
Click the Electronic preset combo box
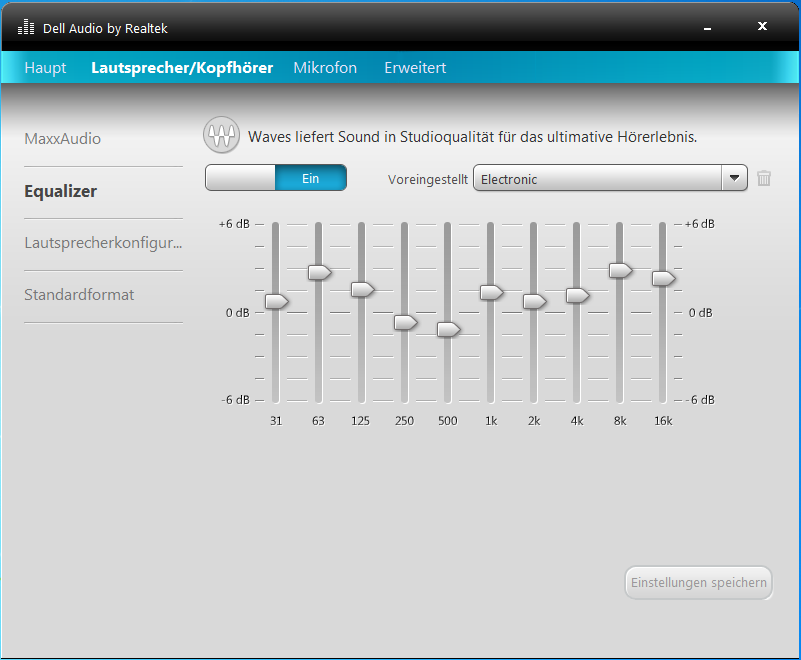597,178
